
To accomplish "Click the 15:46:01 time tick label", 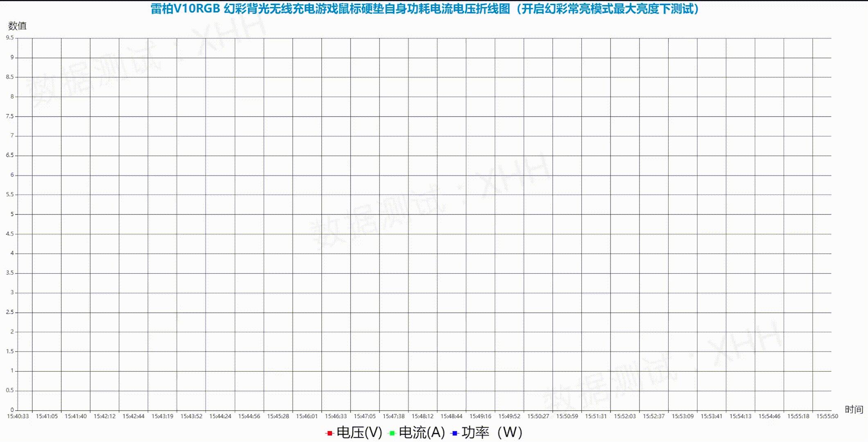I will click(x=307, y=416).
